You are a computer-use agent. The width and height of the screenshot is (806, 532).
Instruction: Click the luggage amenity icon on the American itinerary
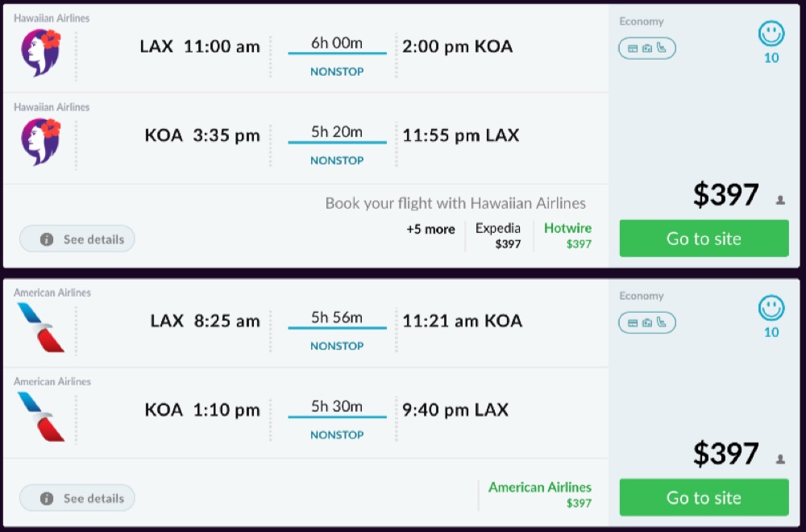pos(647,322)
